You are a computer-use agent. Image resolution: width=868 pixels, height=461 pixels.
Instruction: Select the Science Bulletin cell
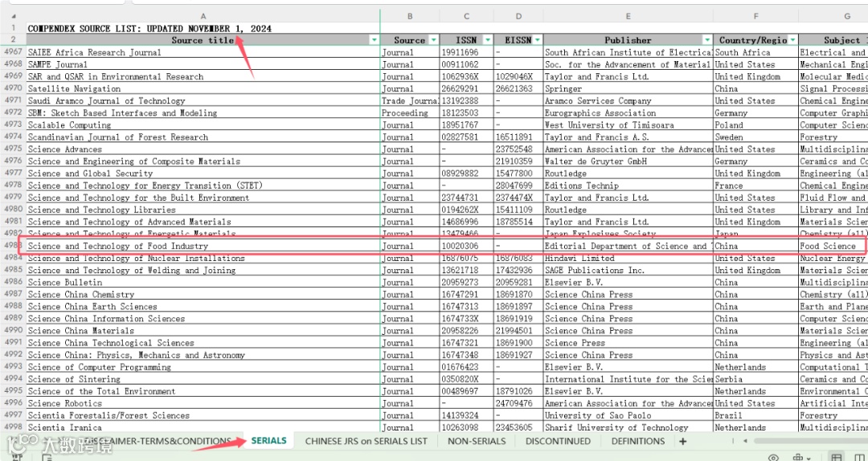[203, 282]
